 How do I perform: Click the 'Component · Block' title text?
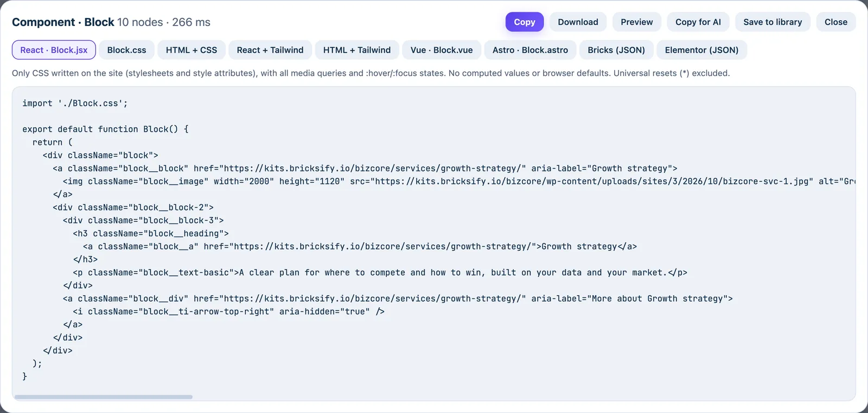click(x=63, y=22)
